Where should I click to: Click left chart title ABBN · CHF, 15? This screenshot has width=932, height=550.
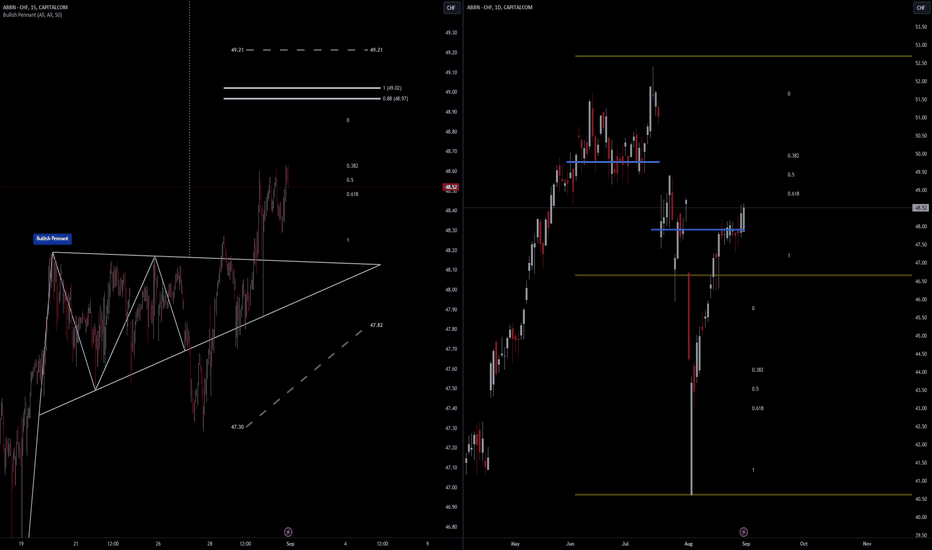coord(32,8)
